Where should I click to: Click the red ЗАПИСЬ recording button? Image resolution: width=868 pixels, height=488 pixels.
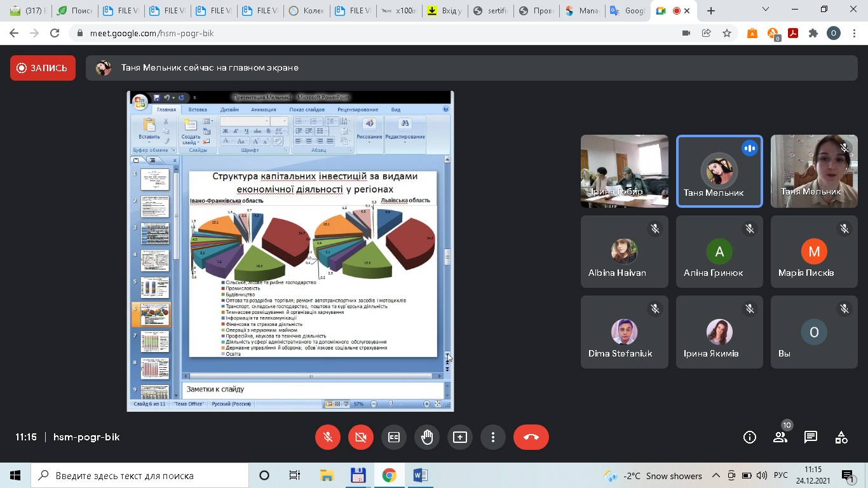[43, 68]
